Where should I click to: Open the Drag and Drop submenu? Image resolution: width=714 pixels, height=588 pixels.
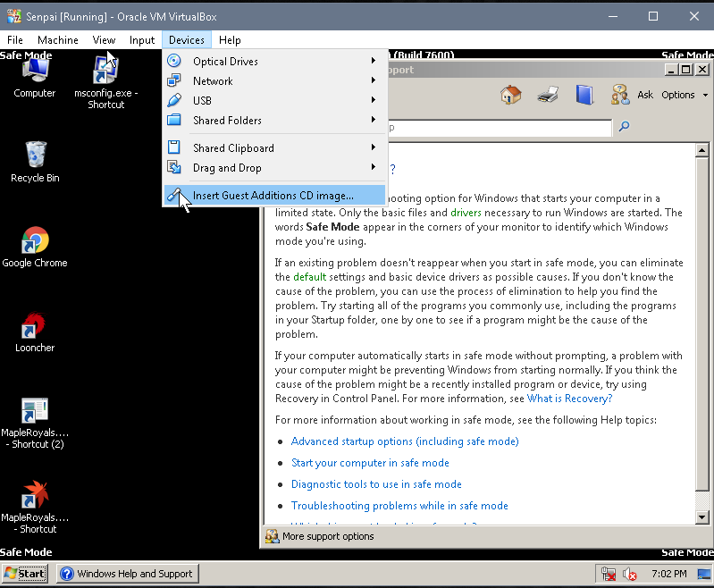[274, 168]
